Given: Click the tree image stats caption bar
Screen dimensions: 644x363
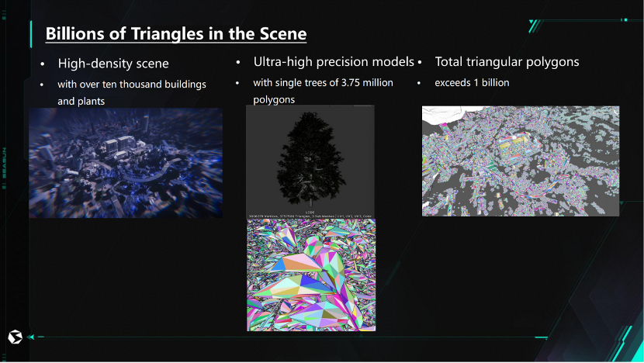Looking at the screenshot, I should point(310,216).
